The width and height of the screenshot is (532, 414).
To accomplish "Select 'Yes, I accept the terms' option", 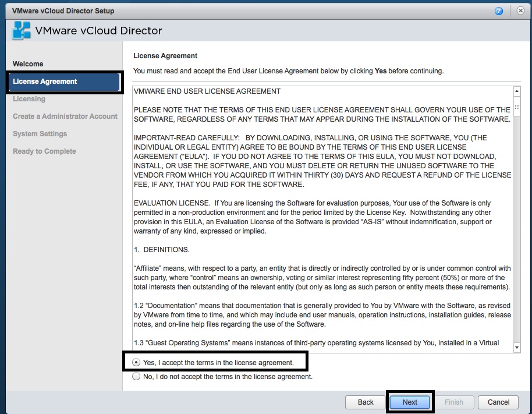I will pyautogui.click(x=137, y=362).
